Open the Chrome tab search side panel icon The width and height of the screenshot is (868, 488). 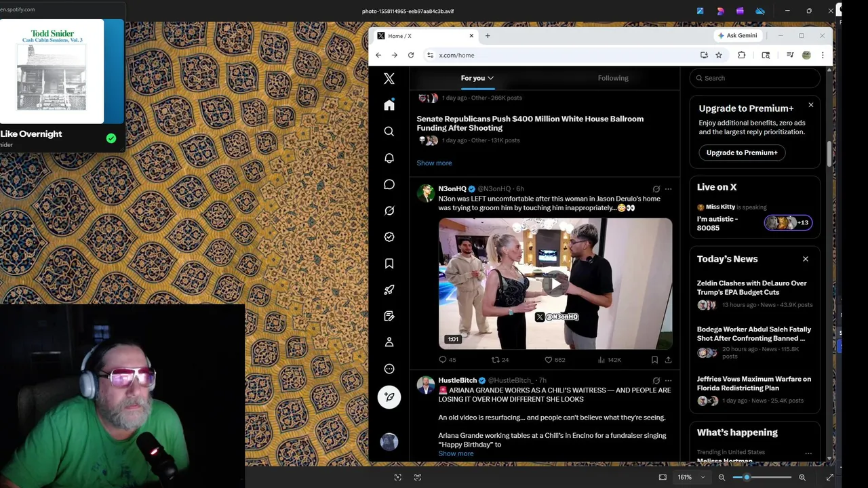[766, 55]
